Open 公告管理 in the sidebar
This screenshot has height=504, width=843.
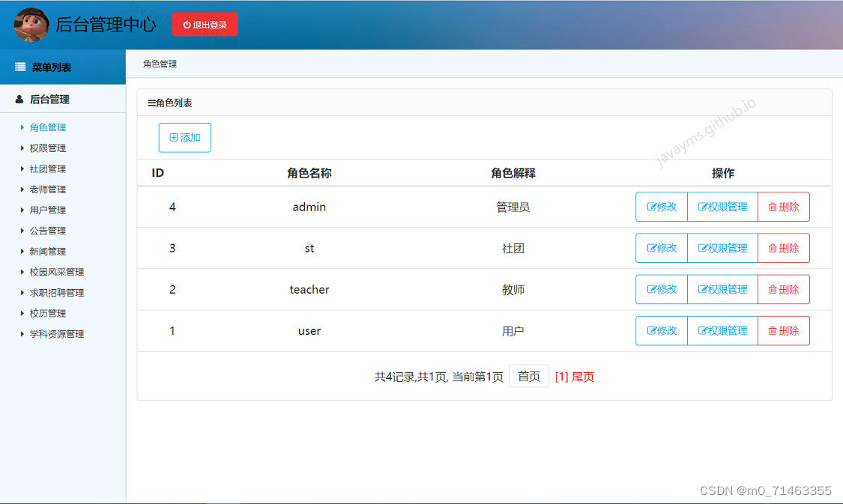coord(48,231)
